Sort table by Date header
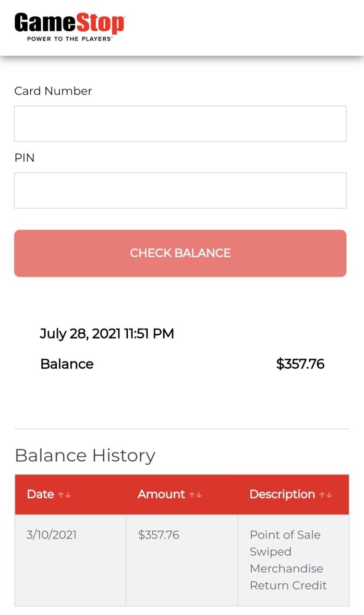 (71, 495)
